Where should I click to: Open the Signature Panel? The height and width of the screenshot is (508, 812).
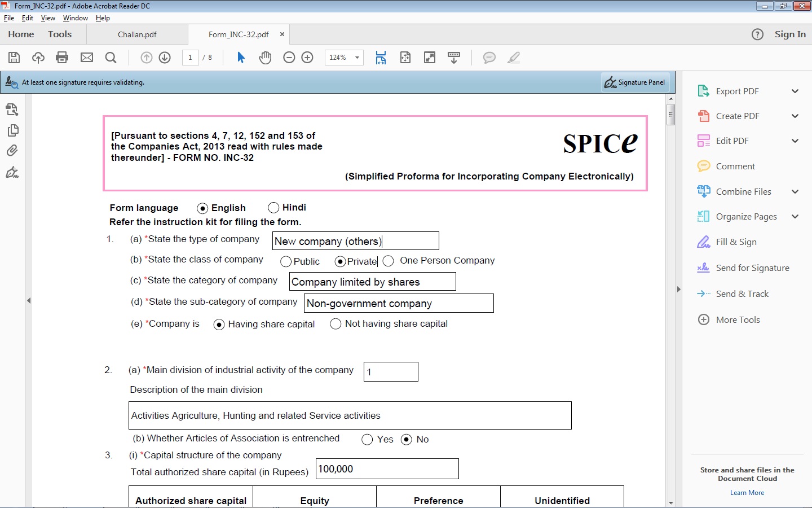point(635,82)
